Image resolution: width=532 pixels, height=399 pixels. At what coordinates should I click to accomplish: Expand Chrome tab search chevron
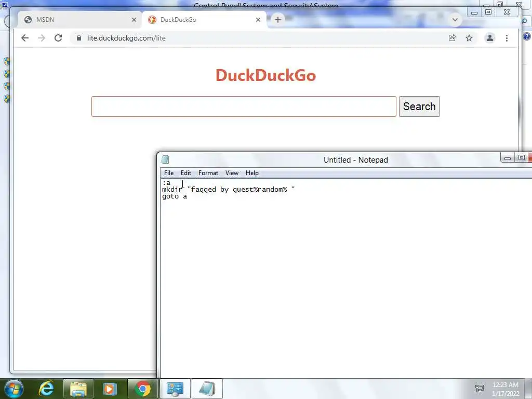(455, 20)
